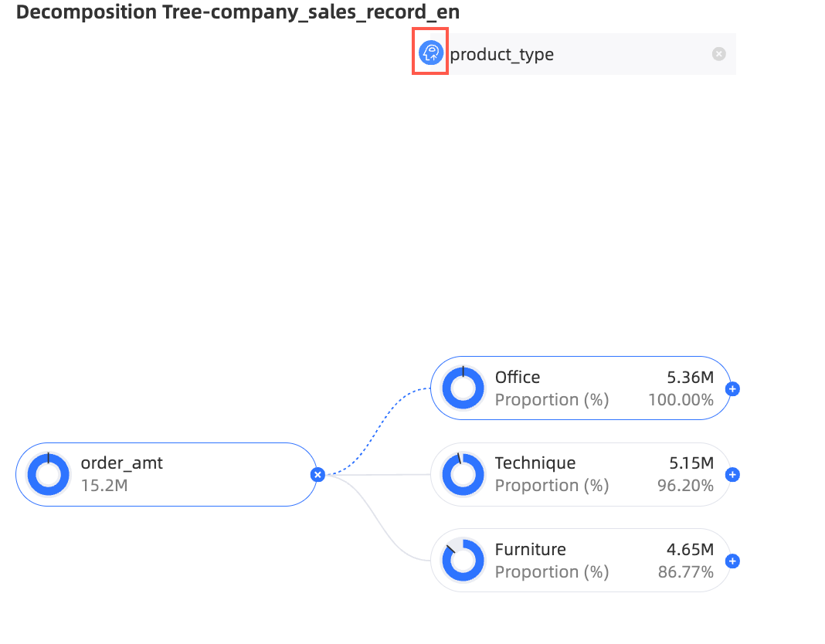This screenshot has height=644, width=825.
Task: Select the Furniture node label
Action: [531, 549]
